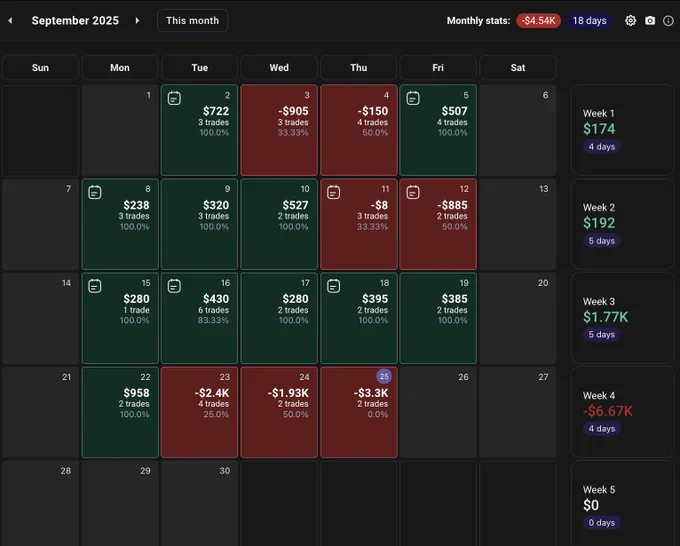Click the -$4.54K monthly stats badge
The image size is (680, 546).
click(538, 20)
